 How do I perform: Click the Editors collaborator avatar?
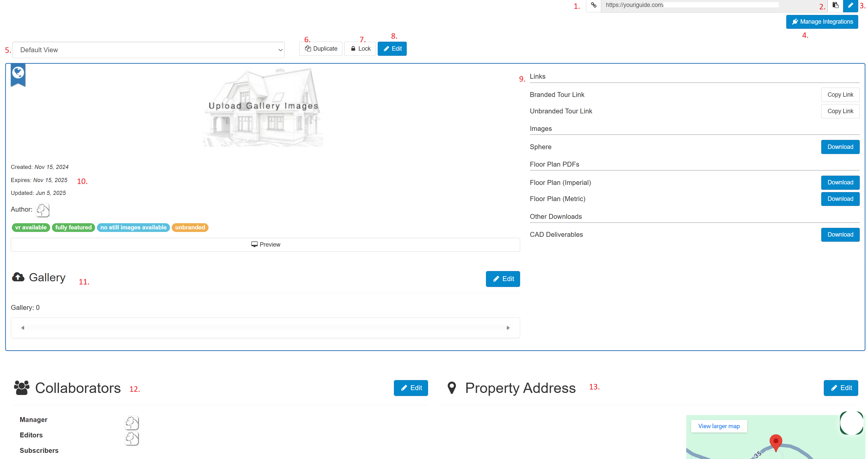click(131, 438)
